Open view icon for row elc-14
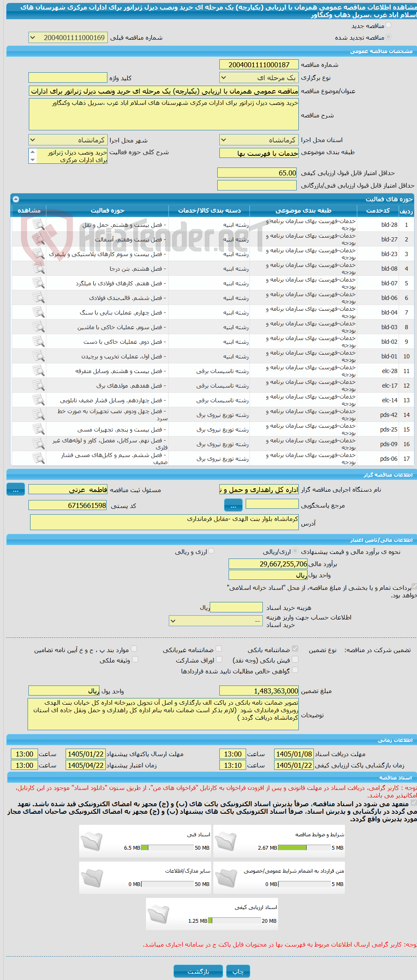This screenshot has height=980, width=417. tap(38, 400)
